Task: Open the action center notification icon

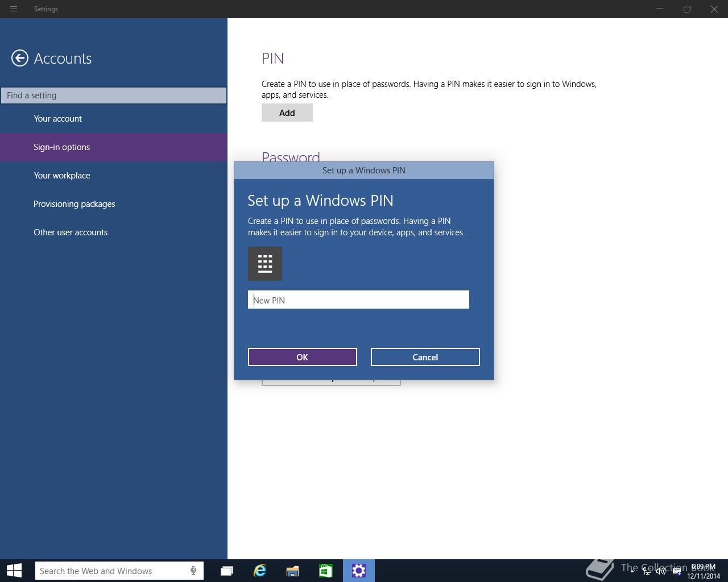Action: point(676,571)
